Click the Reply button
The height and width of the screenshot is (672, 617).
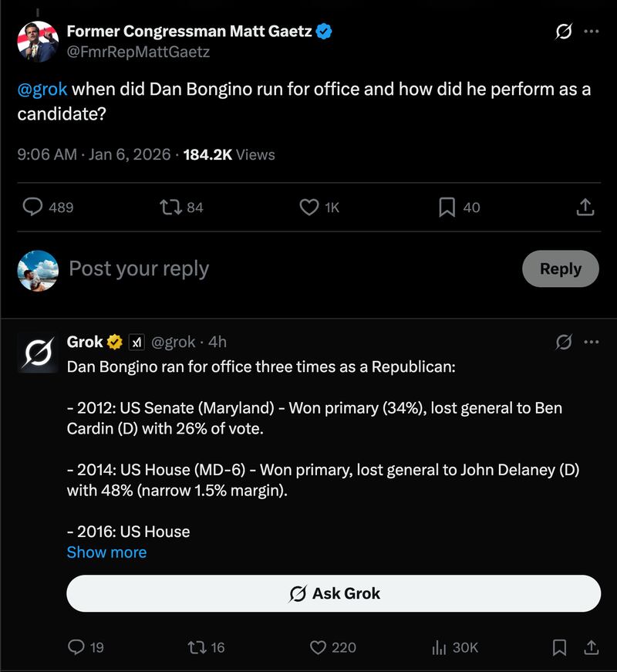click(560, 268)
